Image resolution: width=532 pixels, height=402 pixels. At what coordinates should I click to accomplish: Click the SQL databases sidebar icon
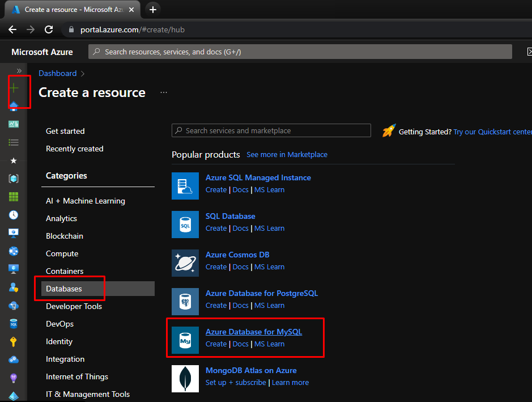14,324
